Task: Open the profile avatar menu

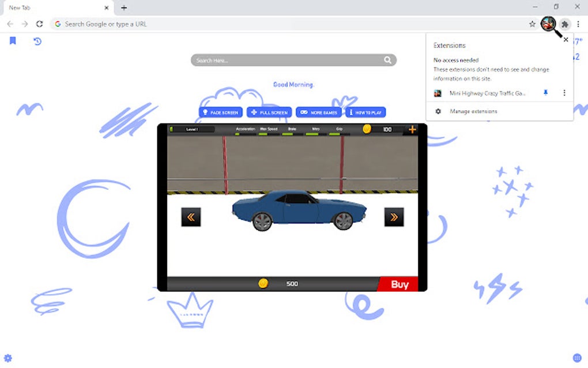Action: tap(548, 24)
